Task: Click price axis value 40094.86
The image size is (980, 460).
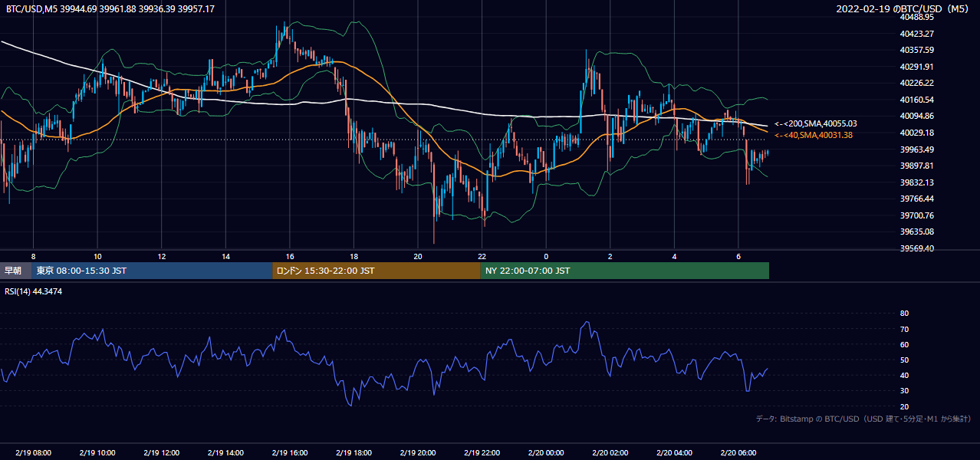Action: point(917,116)
